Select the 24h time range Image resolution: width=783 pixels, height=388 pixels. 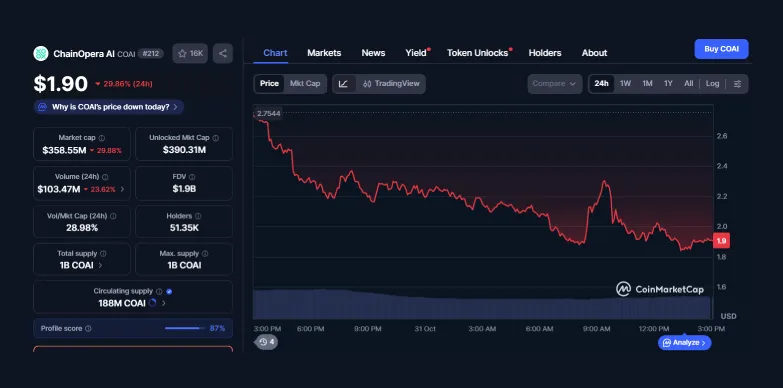[x=601, y=84]
